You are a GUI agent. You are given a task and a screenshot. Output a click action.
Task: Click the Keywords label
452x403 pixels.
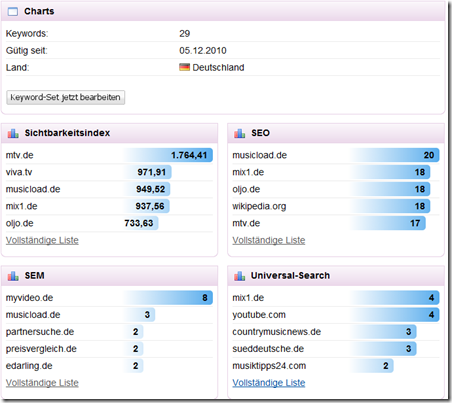27,34
